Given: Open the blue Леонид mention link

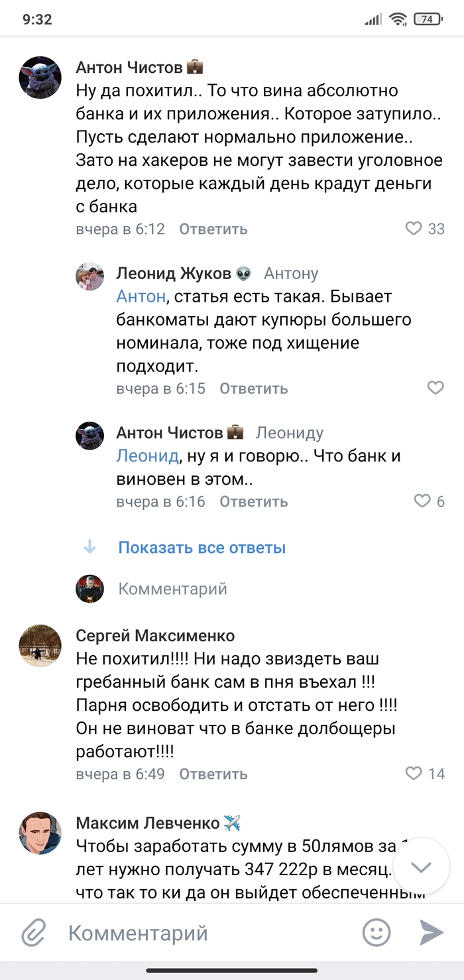Looking at the screenshot, I should (147, 456).
